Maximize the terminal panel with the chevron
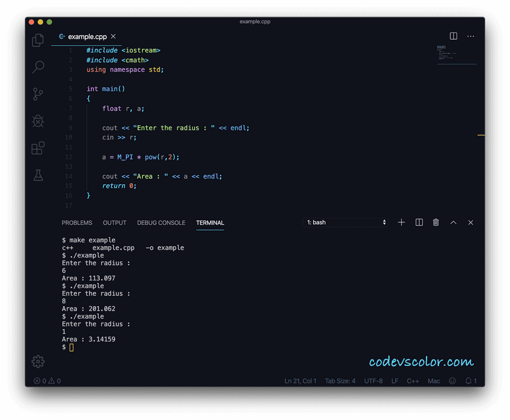The image size is (510, 420). [x=453, y=222]
